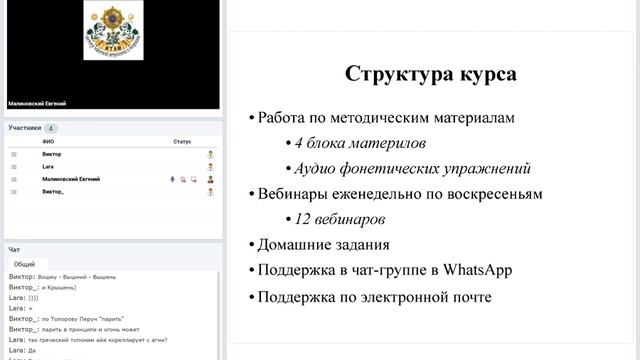This screenshot has width=640, height=360.
Task: Click the presenter logo video thumbnail
Action: 113,30
